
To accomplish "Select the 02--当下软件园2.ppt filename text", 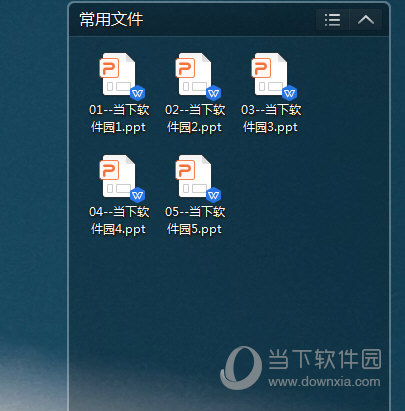I will coord(195,118).
